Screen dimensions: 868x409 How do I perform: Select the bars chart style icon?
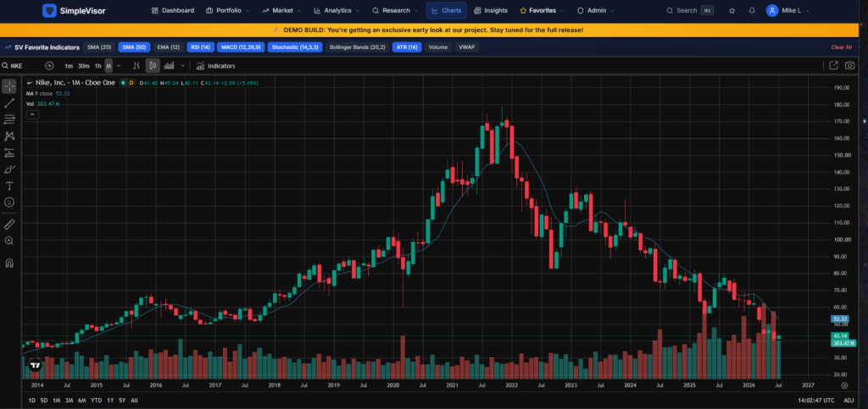(x=136, y=66)
